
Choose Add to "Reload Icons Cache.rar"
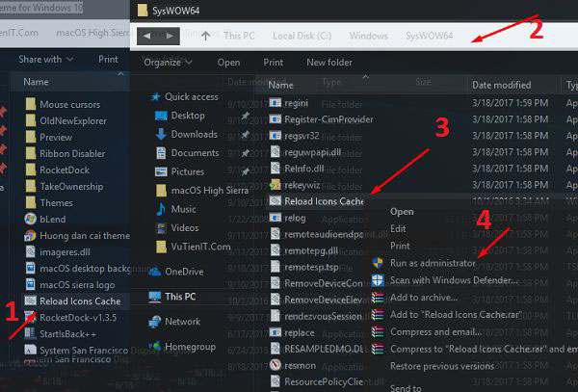coord(456,315)
